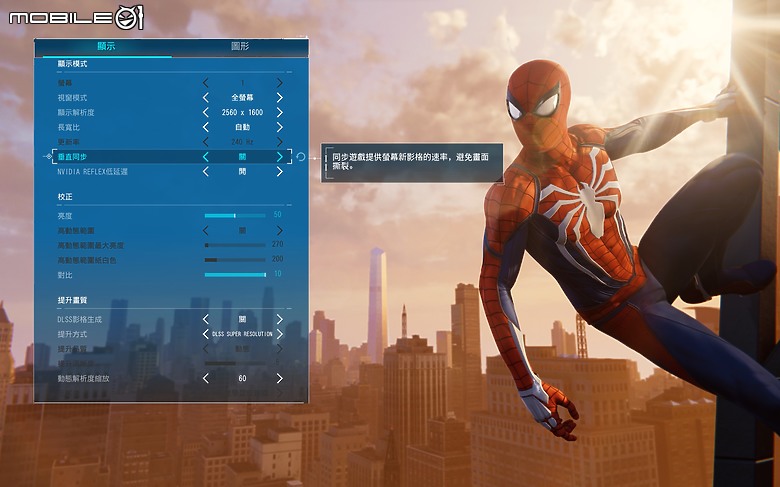Click the 2560 x 1600 resolution value
Viewport: 780px width, 487px height.
(x=242, y=112)
